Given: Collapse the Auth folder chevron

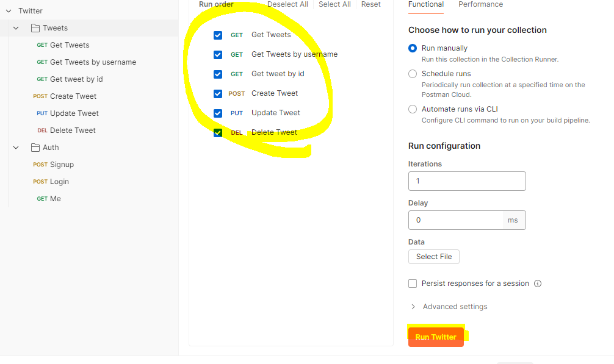Looking at the screenshot, I should [x=16, y=148].
